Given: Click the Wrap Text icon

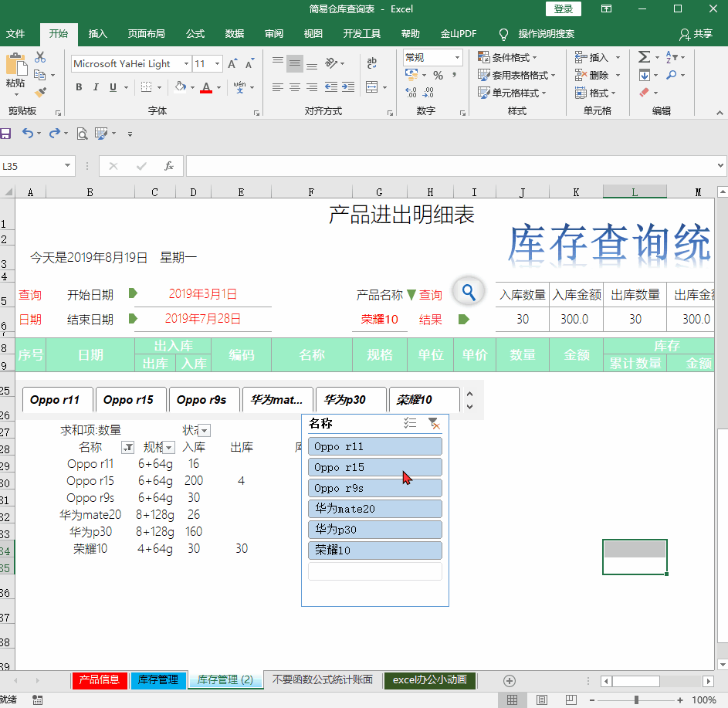Looking at the screenshot, I should point(371,63).
